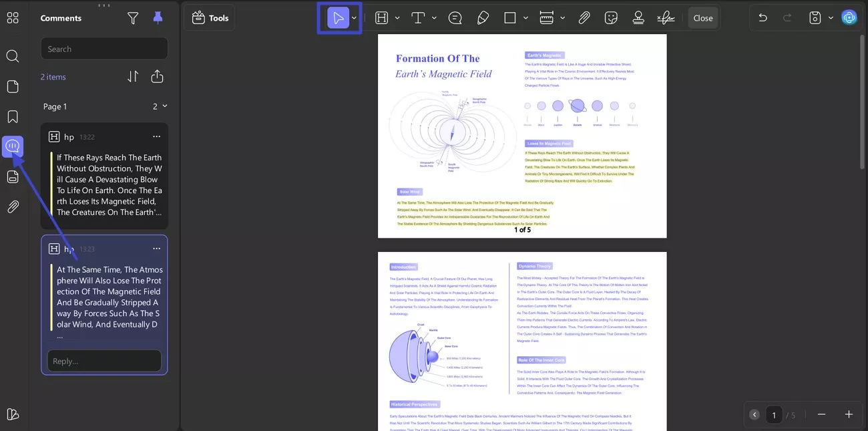The image size is (868, 431).
Task: Click the Reply input field
Action: point(103,360)
